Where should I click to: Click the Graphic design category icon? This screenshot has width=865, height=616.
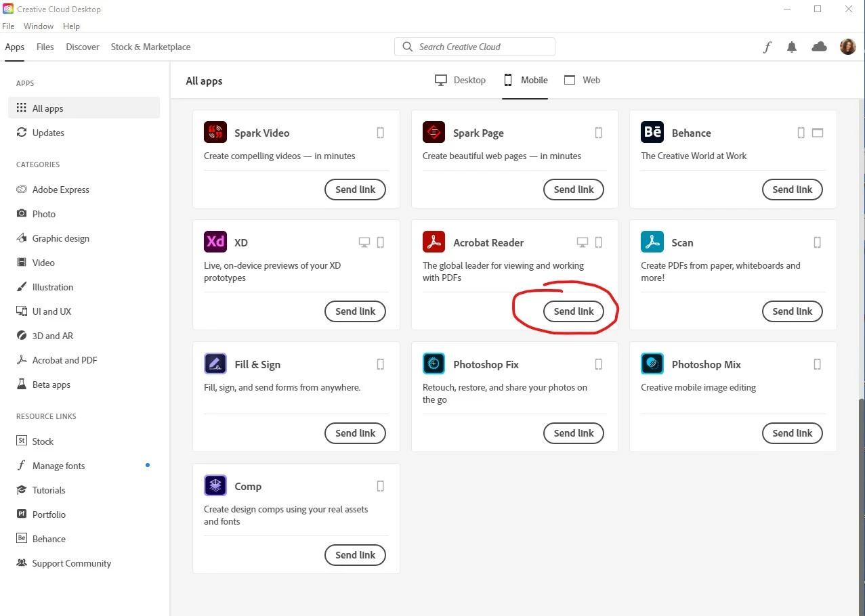point(22,238)
